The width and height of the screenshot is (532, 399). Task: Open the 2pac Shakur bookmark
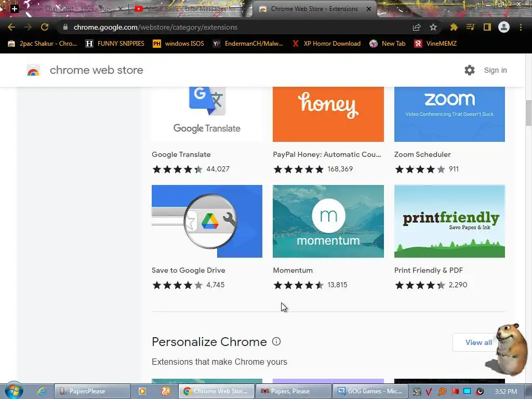pyautogui.click(x=43, y=44)
